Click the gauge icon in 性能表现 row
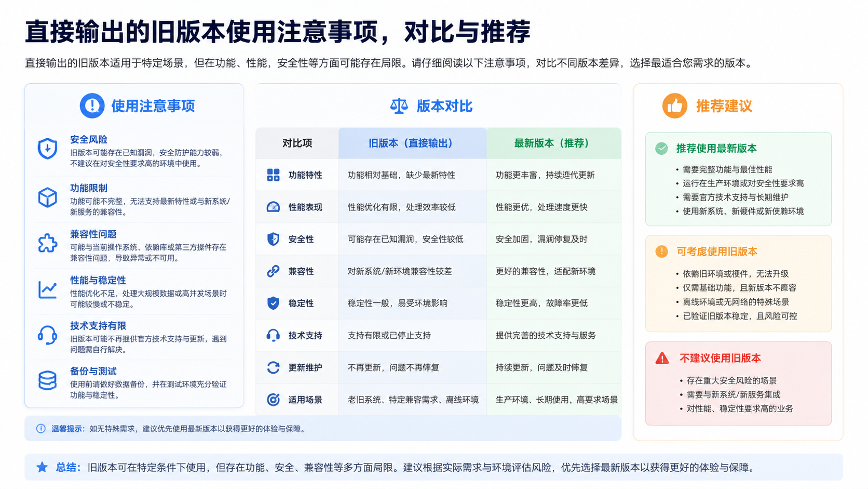 coord(273,207)
